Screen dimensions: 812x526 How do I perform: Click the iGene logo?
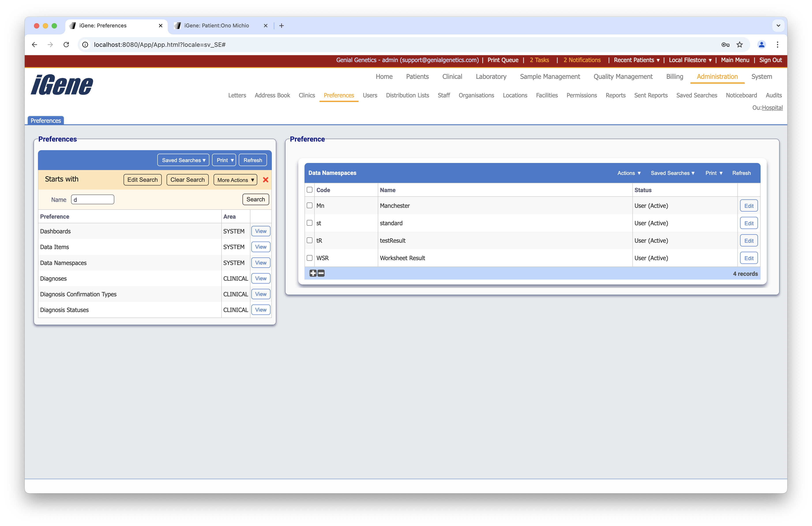tap(61, 85)
